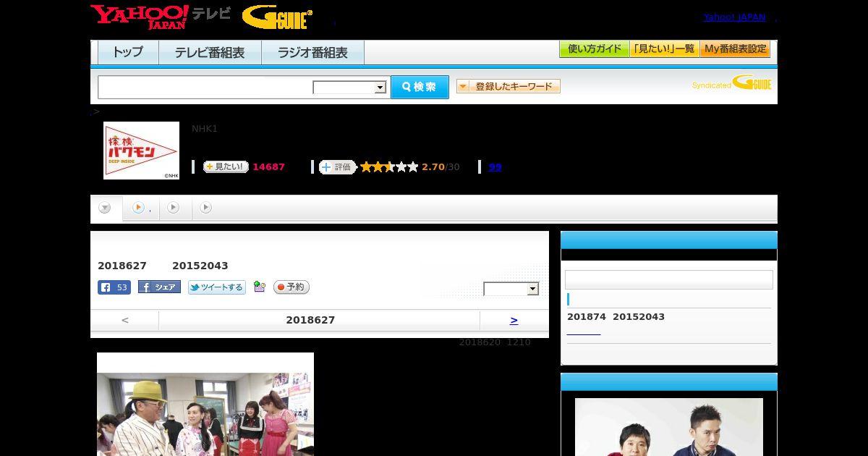
Task: Click the red 予約 recording button
Action: point(292,287)
